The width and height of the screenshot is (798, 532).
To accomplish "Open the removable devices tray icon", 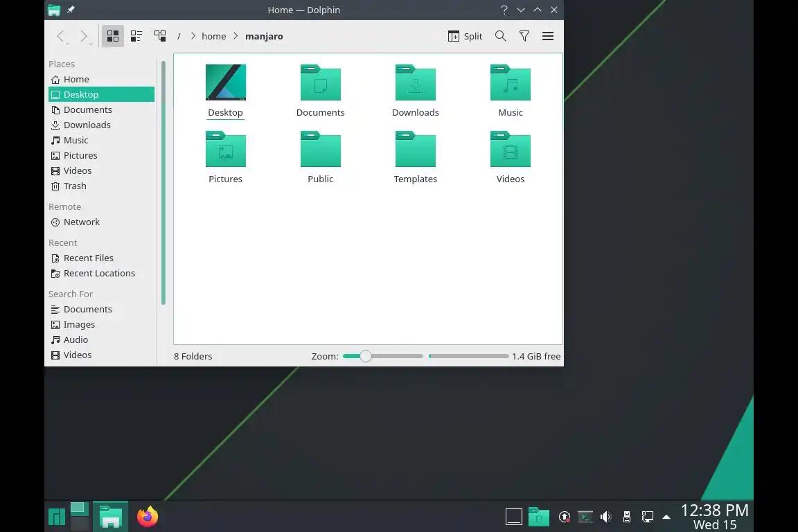I will pos(627,517).
